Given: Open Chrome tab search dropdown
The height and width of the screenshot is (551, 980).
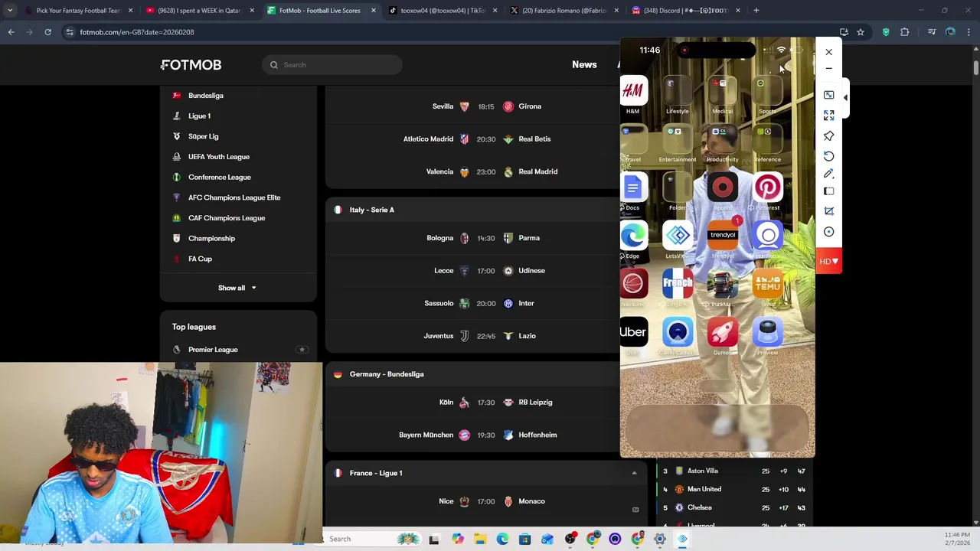Looking at the screenshot, I should point(10,11).
